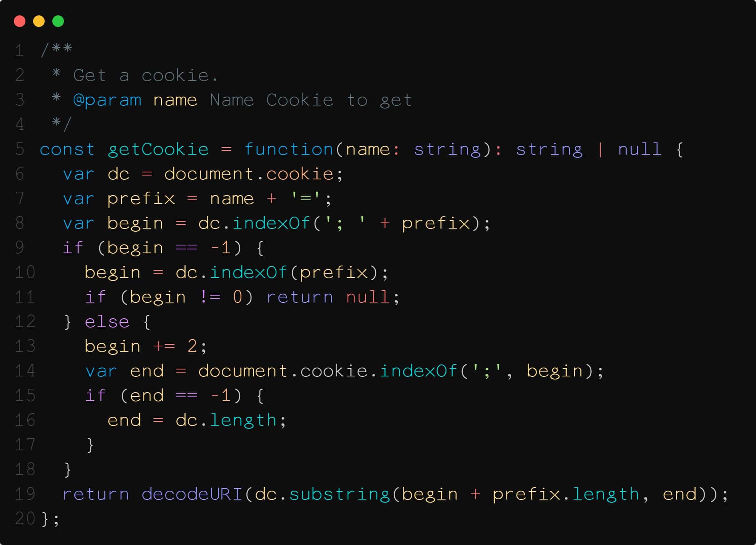Click the word function on line 5
This screenshot has height=545, width=756.
[x=289, y=149]
